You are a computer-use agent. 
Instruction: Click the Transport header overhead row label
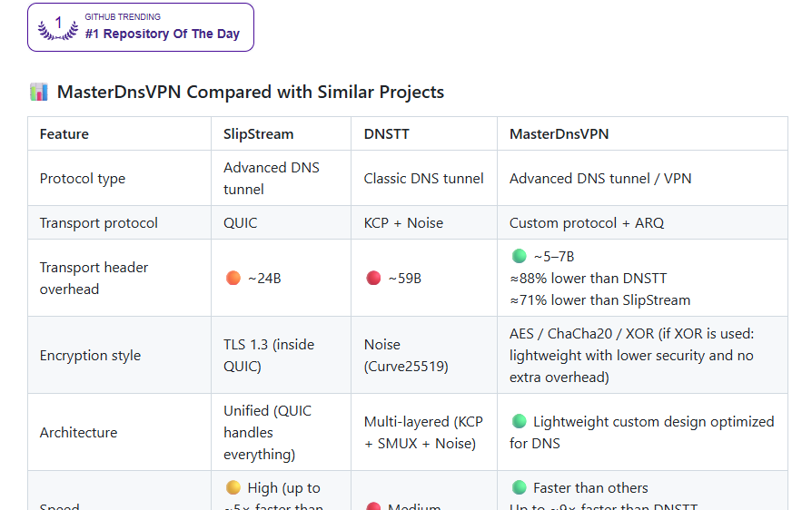pyautogui.click(x=94, y=279)
